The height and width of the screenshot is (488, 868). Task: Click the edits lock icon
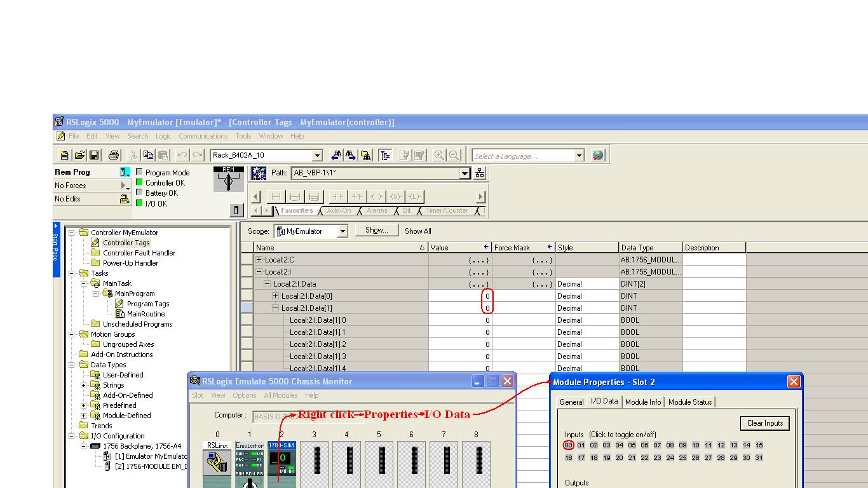pos(125,199)
